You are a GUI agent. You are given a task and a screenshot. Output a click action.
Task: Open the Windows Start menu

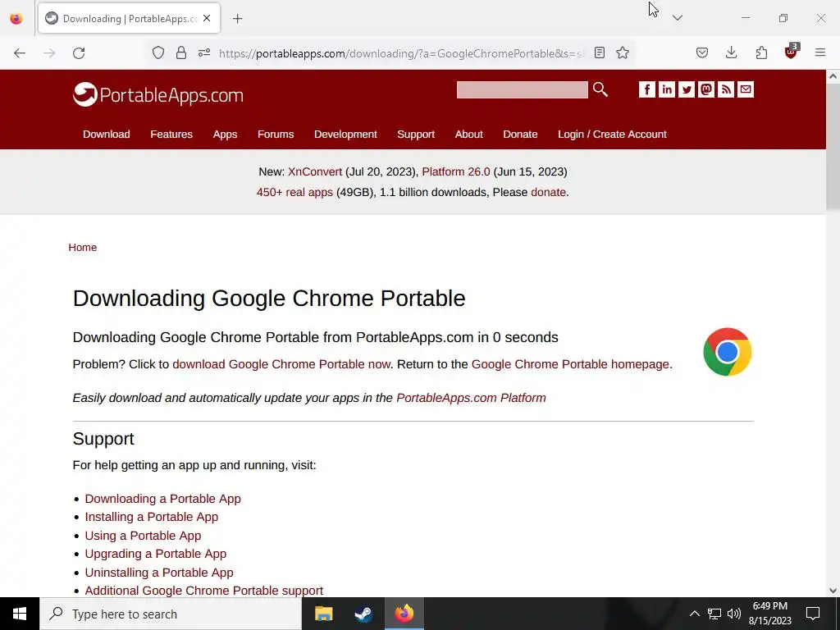(x=20, y=614)
